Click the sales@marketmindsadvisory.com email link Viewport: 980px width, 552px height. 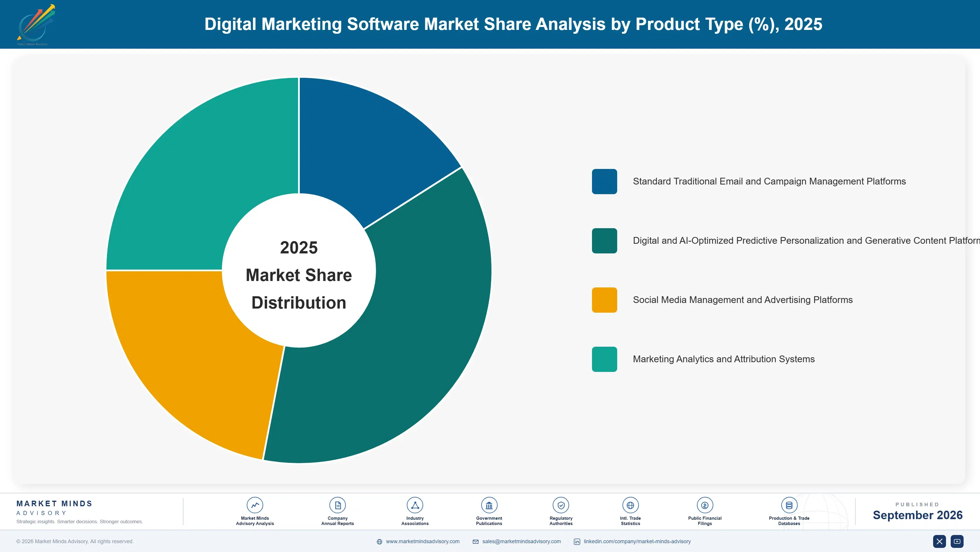522,541
